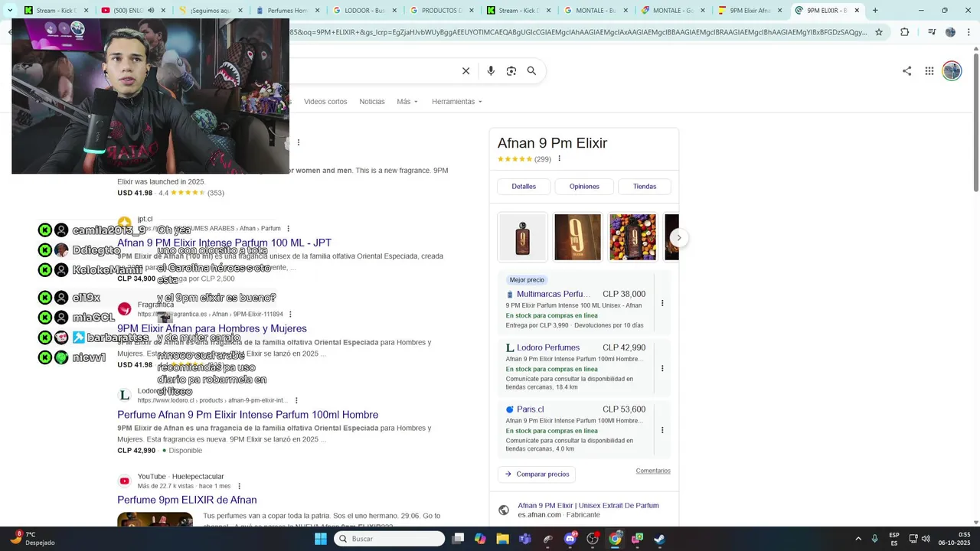Open Copilot from the taskbar
Image resolution: width=980 pixels, height=551 pixels.
(x=480, y=539)
